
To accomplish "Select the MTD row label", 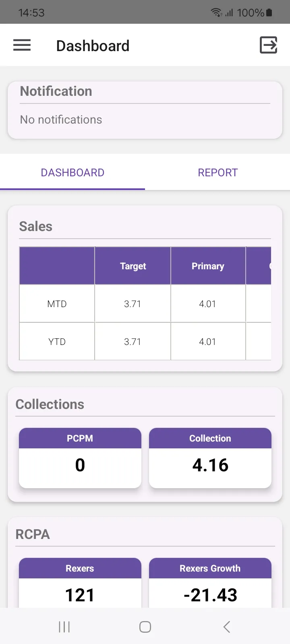I will click(57, 304).
